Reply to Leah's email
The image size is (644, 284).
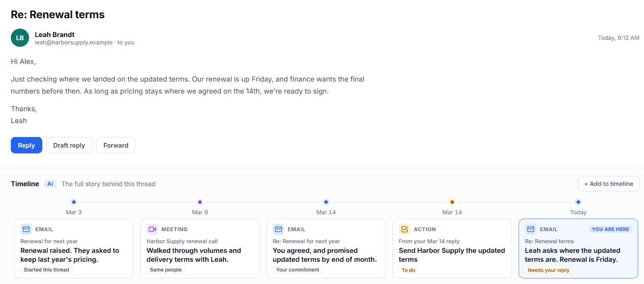pyautogui.click(x=26, y=145)
